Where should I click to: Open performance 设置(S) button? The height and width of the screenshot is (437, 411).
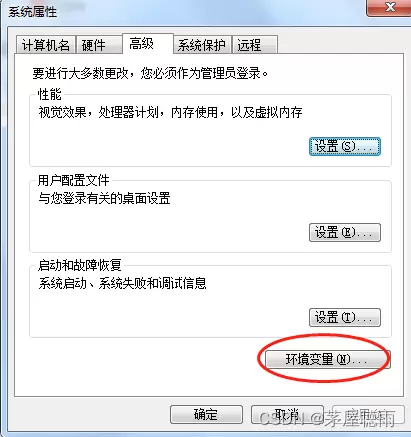coord(345,146)
